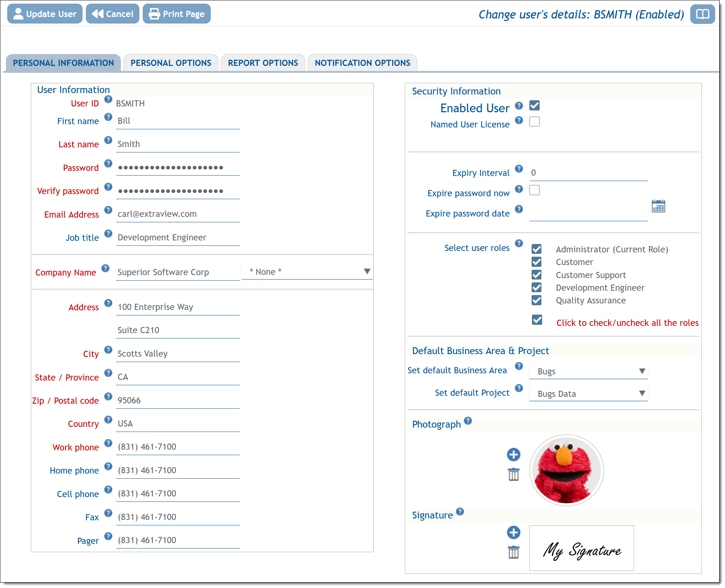
Task: Click help icon next to First name
Action: (108, 117)
